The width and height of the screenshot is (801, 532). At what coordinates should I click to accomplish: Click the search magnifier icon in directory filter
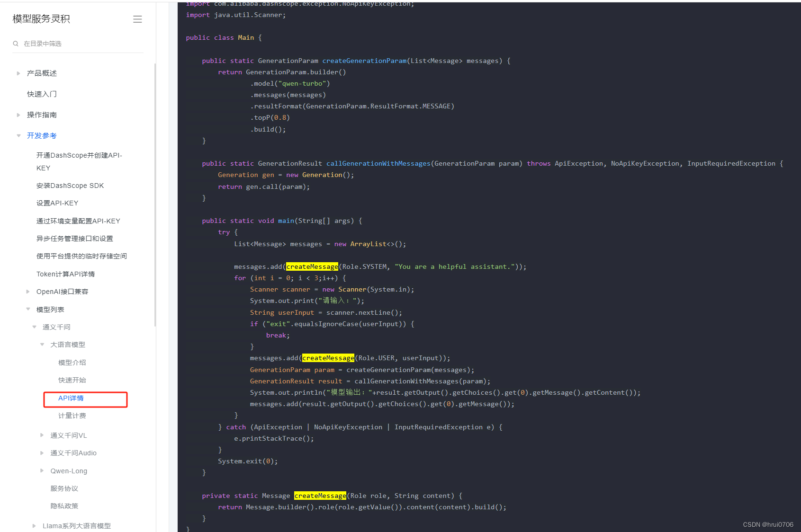tap(16, 44)
